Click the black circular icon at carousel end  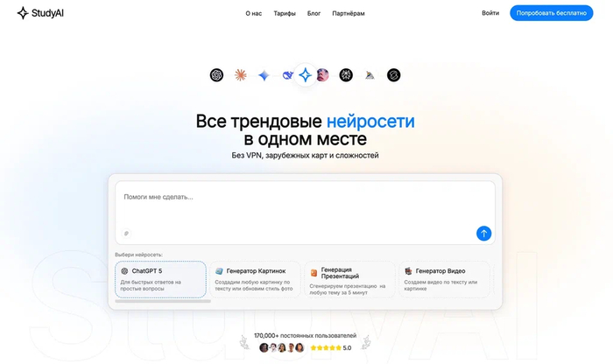[x=394, y=75]
